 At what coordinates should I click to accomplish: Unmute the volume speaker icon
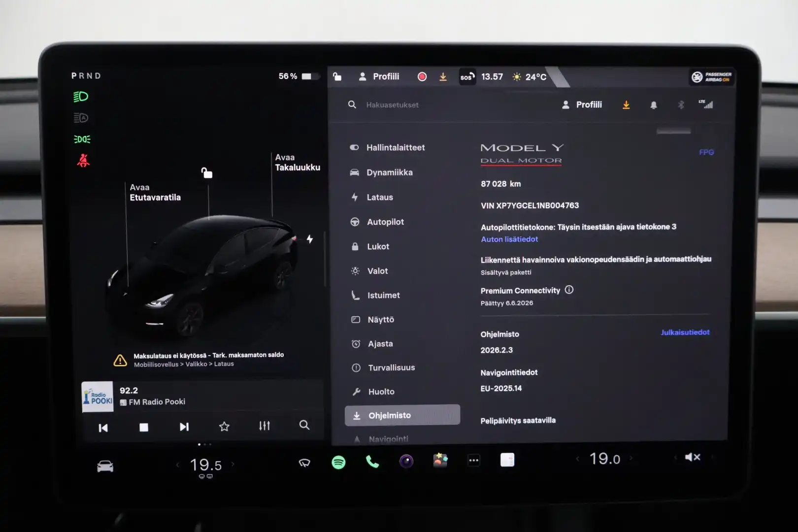tap(692, 457)
